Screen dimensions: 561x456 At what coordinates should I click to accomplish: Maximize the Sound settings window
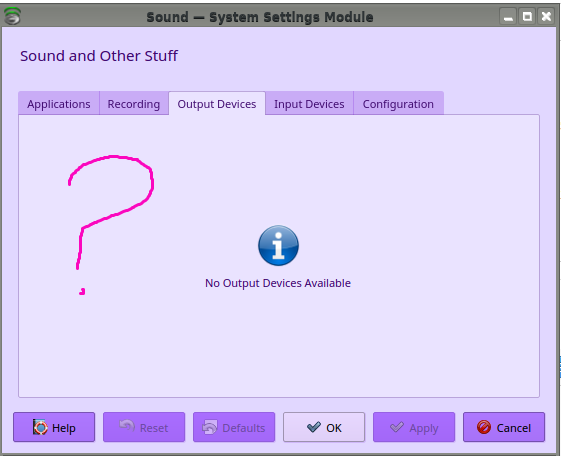(x=527, y=16)
